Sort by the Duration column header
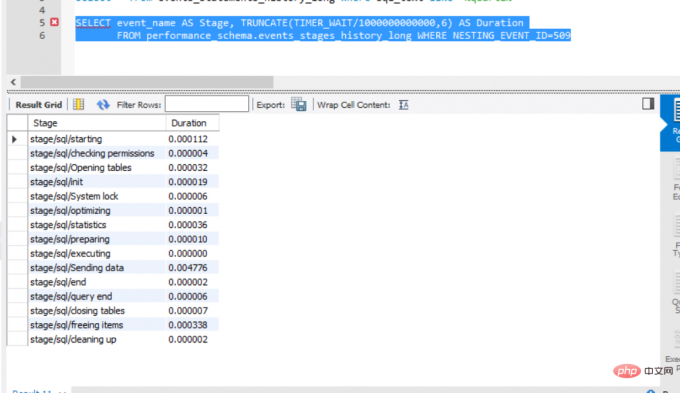Screen dimensions: 680x393 pyautogui.click(x=192, y=123)
